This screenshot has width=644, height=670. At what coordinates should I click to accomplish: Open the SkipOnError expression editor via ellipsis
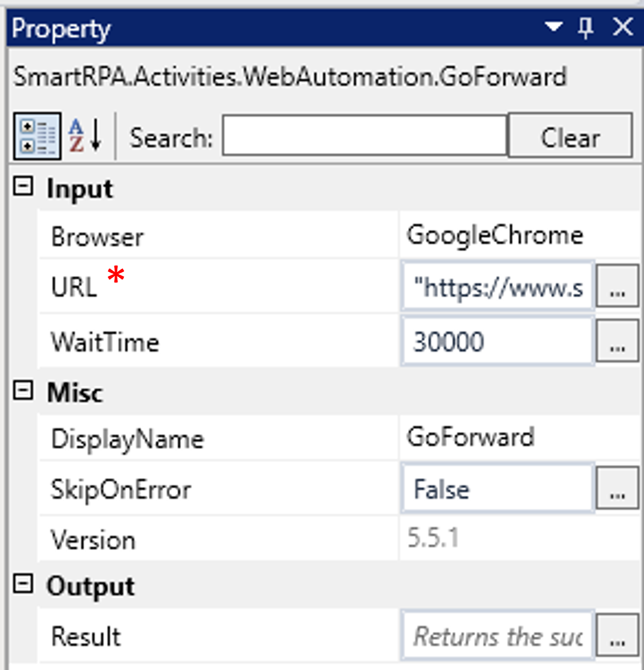617,489
